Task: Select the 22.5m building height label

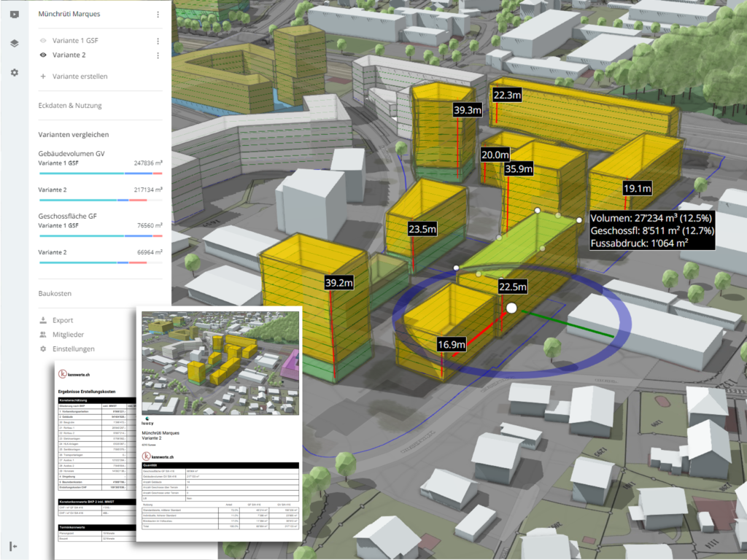Action: [x=513, y=287]
